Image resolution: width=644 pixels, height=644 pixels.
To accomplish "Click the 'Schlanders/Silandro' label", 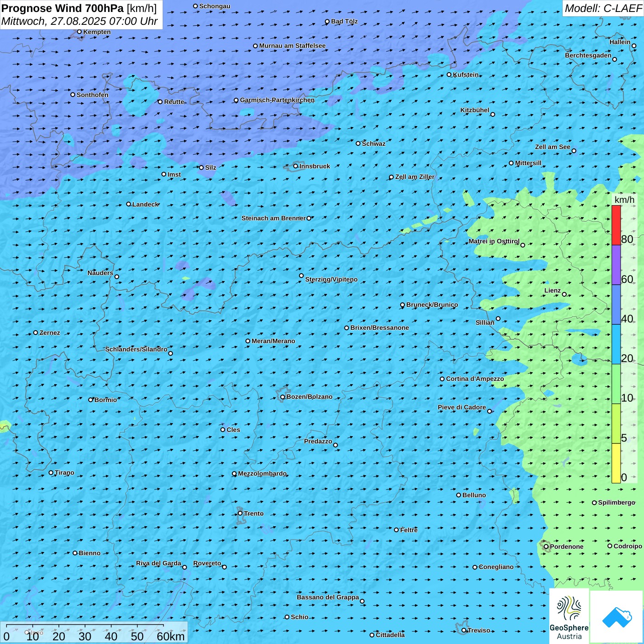I will [x=136, y=349].
